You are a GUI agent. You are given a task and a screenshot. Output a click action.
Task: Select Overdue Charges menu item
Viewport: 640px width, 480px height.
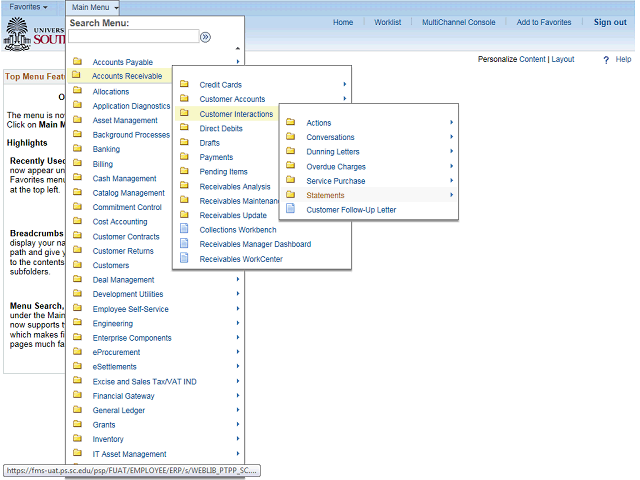click(x=335, y=166)
